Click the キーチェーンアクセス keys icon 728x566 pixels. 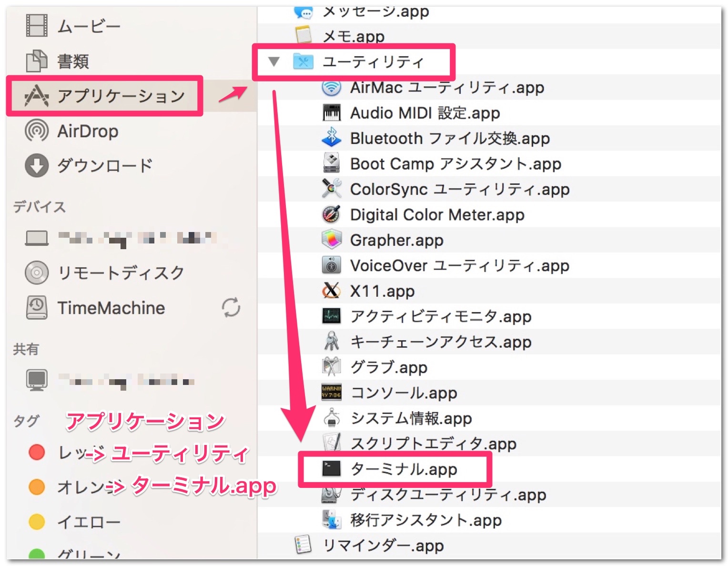[332, 342]
